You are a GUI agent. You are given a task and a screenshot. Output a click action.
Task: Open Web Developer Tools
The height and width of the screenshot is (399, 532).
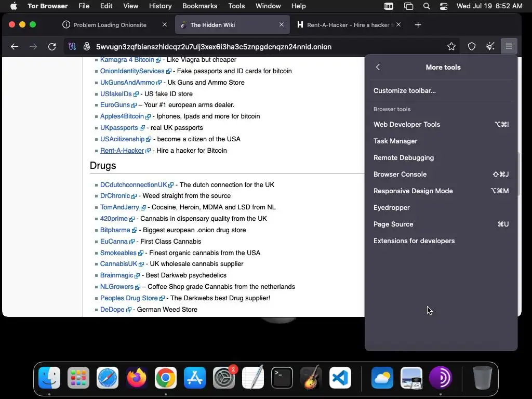click(x=441, y=125)
